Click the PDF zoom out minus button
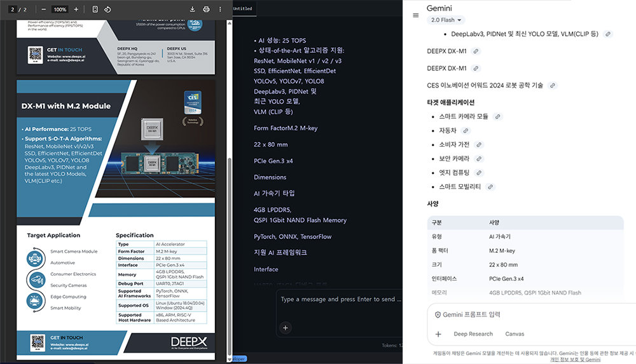 pyautogui.click(x=43, y=10)
